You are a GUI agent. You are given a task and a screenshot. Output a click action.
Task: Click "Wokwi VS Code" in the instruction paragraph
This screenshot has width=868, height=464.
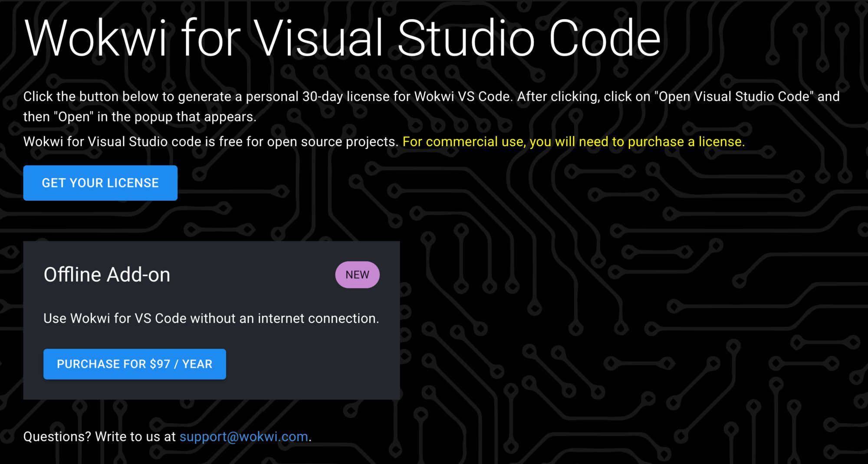(x=463, y=97)
